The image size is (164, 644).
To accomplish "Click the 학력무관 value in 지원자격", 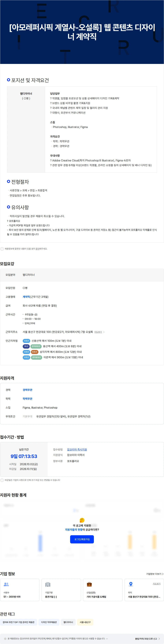I will pos(28,399).
